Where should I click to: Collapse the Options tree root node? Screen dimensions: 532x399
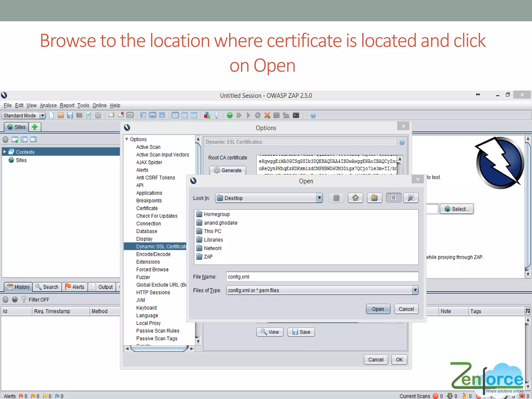click(127, 139)
